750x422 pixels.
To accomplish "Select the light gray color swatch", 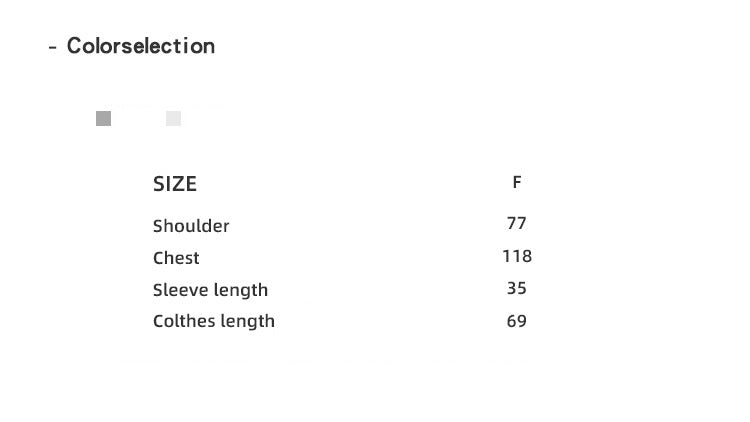I will pos(173,119).
